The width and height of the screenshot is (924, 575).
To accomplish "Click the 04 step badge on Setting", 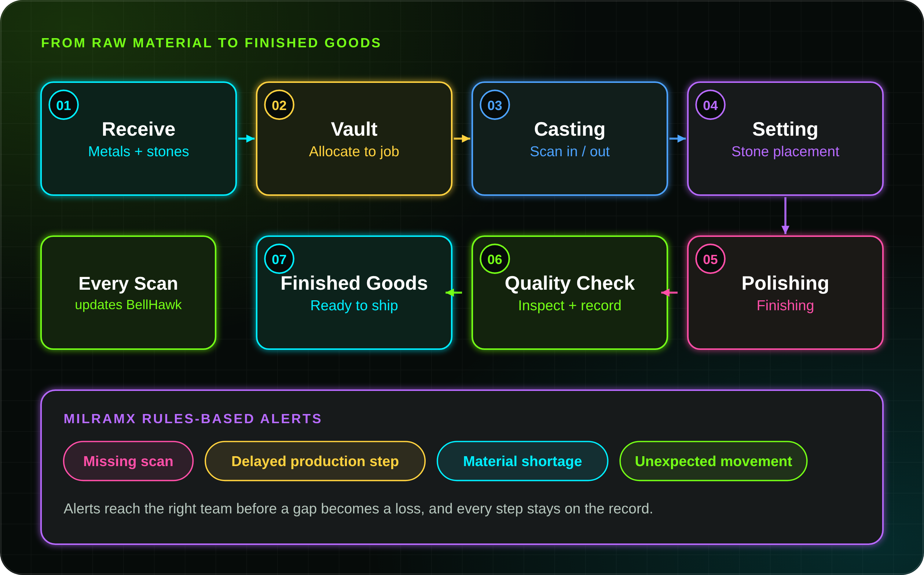I will (710, 105).
